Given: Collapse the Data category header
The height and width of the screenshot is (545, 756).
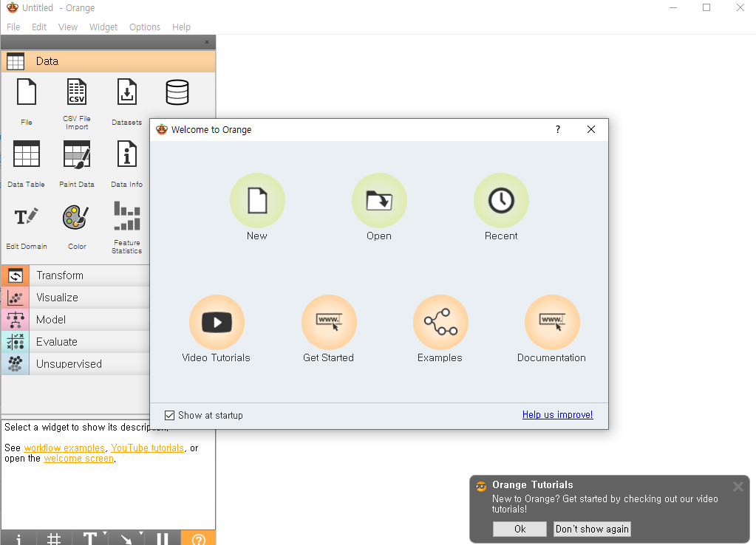Looking at the screenshot, I should click(x=108, y=61).
